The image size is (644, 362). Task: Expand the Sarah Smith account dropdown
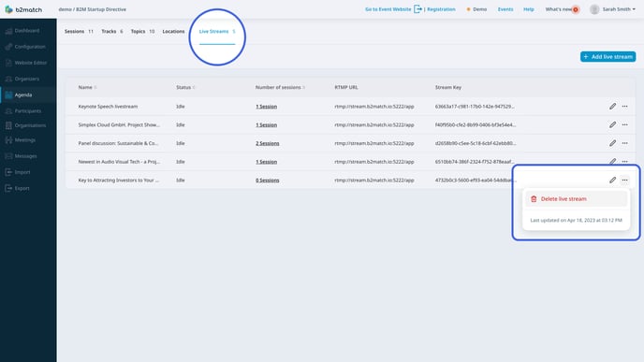click(x=634, y=9)
